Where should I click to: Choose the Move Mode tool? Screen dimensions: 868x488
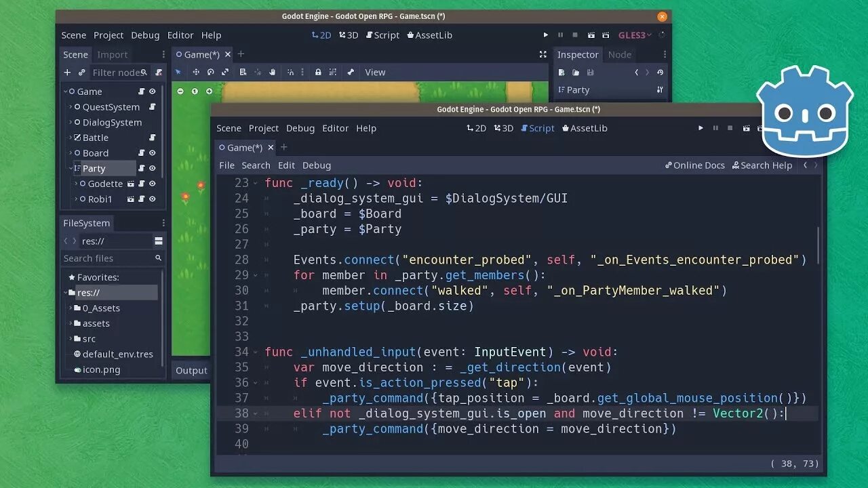[196, 72]
